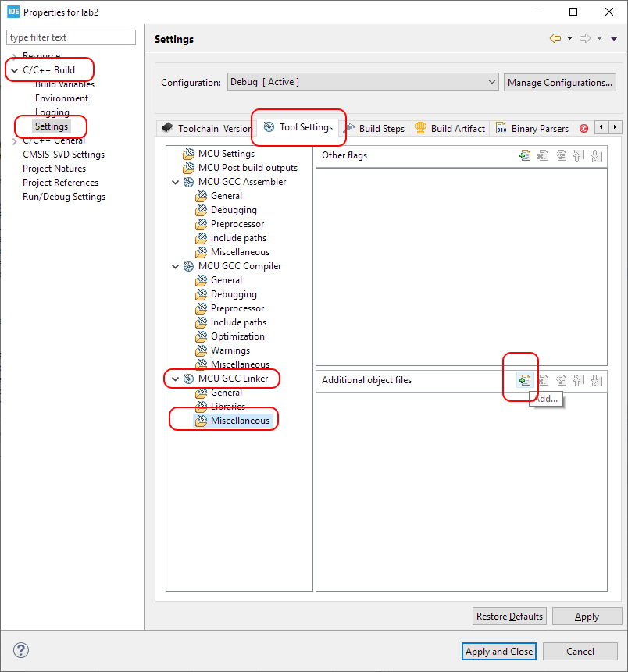
Task: Select Linker General item
Action: pos(219,392)
